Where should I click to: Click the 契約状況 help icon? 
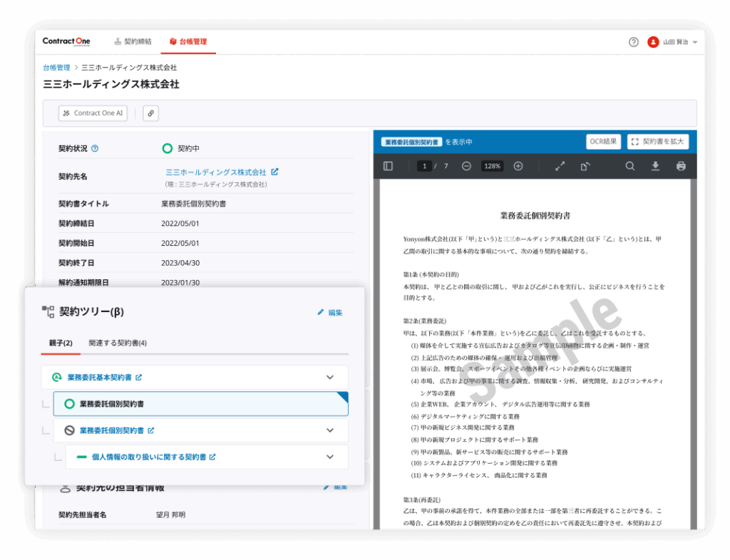pos(95,148)
